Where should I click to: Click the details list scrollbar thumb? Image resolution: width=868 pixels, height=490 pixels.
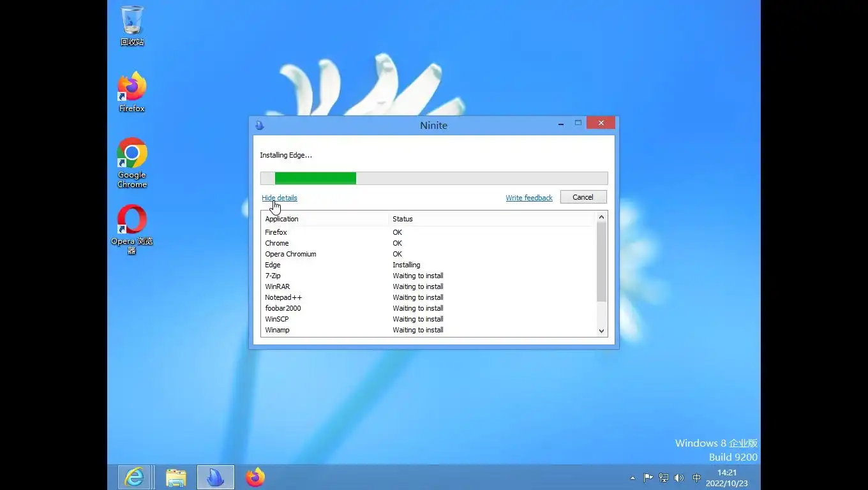(601, 262)
